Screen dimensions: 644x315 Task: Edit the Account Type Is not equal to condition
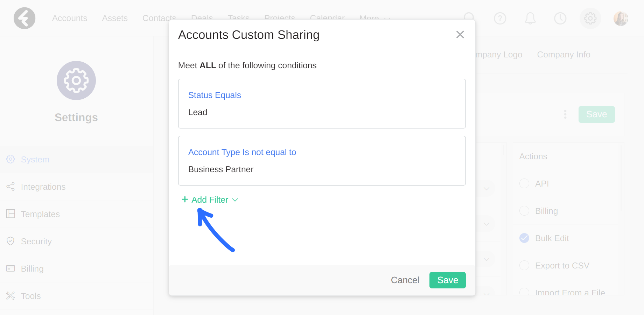242,152
